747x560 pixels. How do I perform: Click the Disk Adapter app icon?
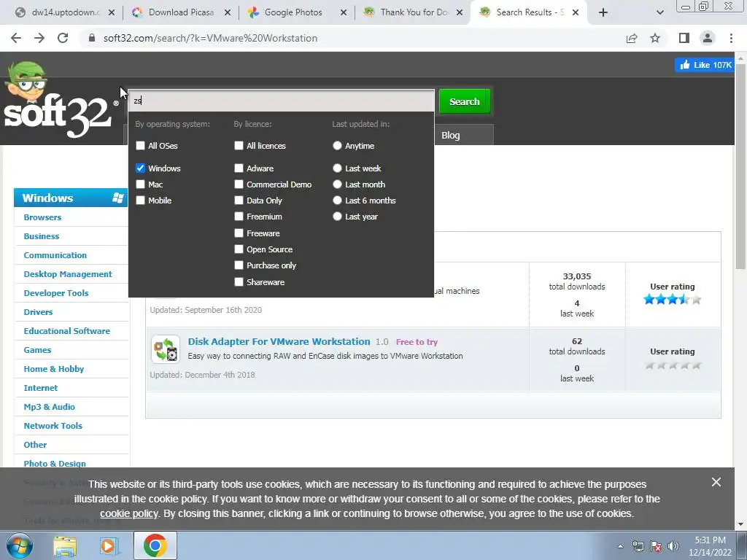coord(166,349)
